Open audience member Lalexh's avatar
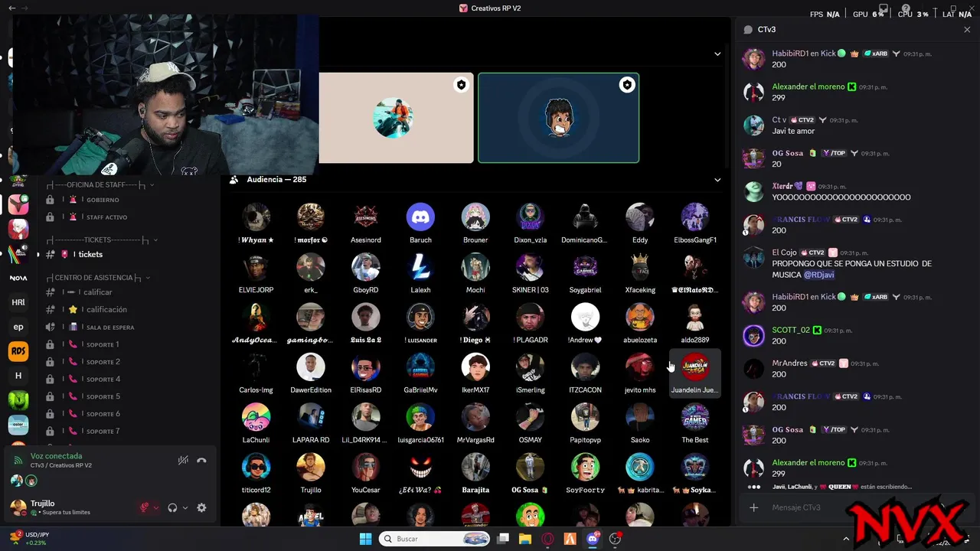 420,267
